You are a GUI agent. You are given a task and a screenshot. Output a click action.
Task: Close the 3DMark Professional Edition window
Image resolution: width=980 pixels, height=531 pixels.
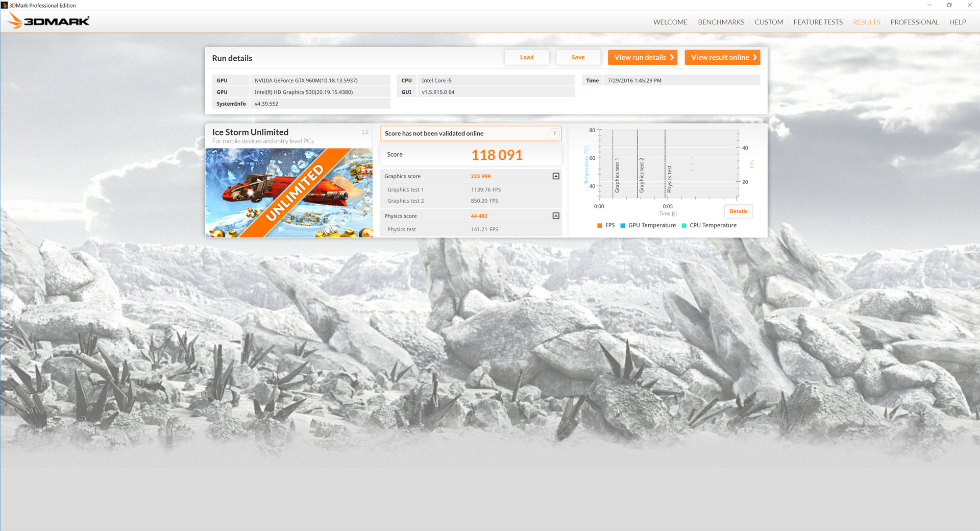coord(970,5)
